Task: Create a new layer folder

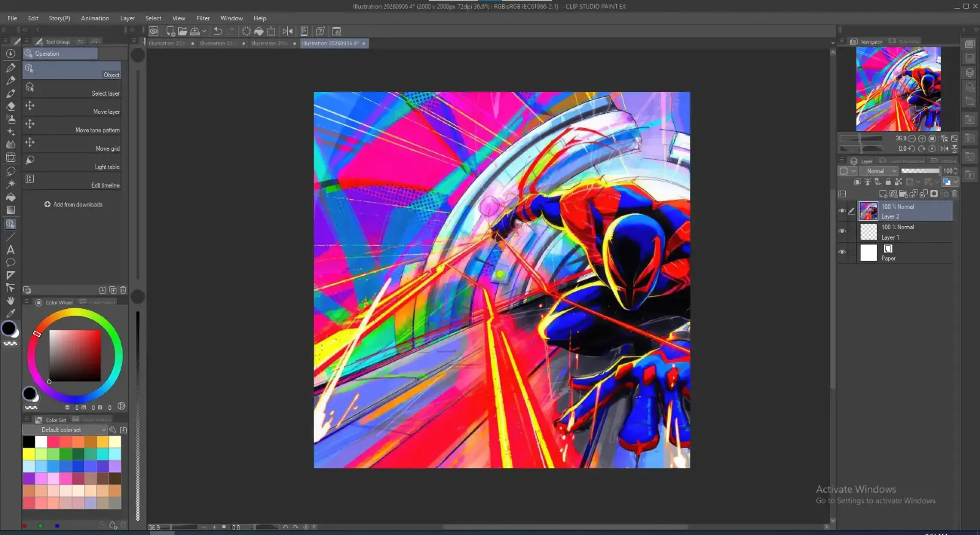Action: coord(903,194)
